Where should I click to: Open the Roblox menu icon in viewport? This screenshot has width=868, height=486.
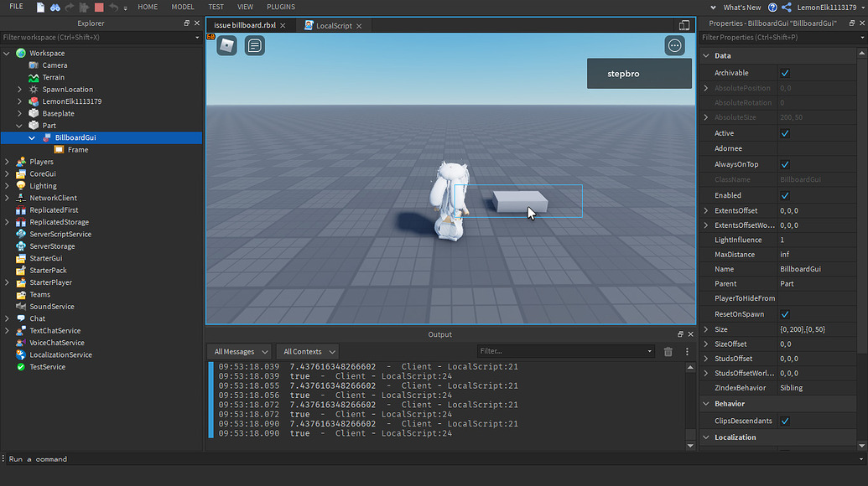226,45
